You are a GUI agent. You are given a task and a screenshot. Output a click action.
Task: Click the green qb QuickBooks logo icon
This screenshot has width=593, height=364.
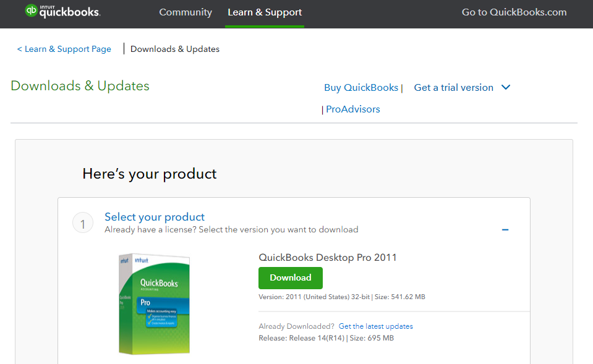tap(31, 11)
